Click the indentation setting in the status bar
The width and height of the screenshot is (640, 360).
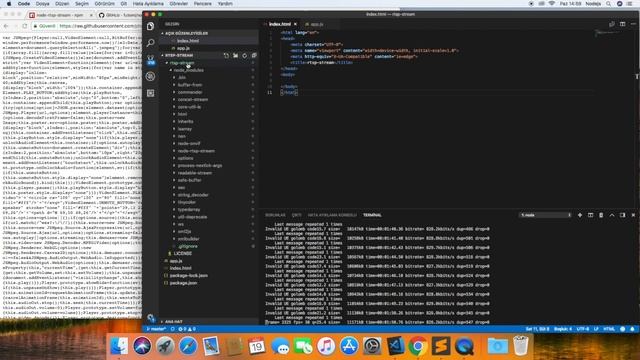click(x=563, y=329)
